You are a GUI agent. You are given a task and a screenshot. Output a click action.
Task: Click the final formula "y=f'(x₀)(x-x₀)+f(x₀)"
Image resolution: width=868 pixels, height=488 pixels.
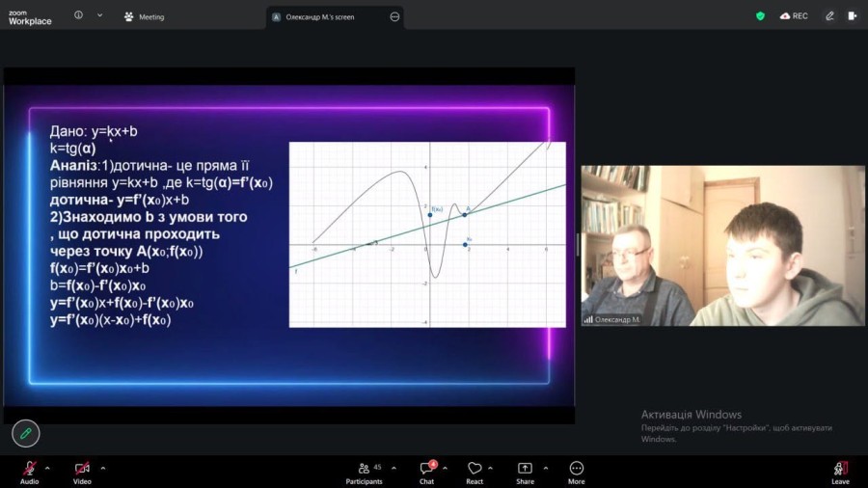(x=111, y=320)
